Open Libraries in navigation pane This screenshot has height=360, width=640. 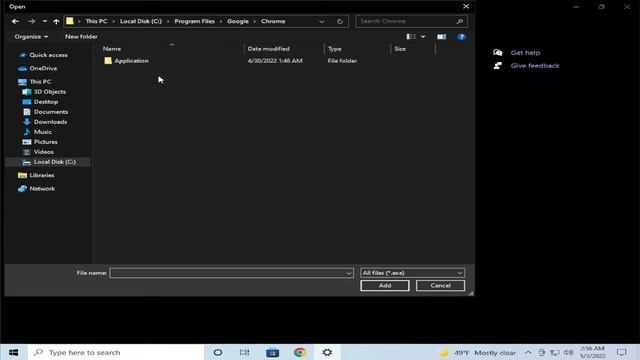click(x=42, y=175)
